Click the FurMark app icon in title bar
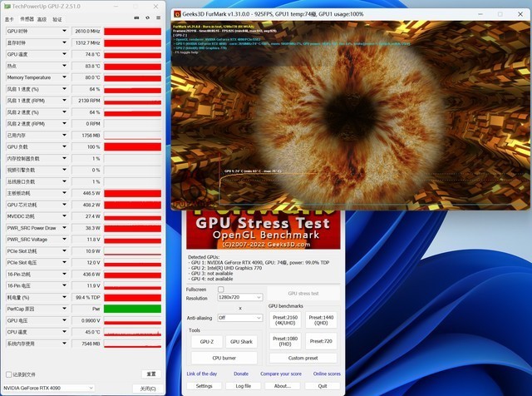The image size is (532, 396). click(x=177, y=13)
